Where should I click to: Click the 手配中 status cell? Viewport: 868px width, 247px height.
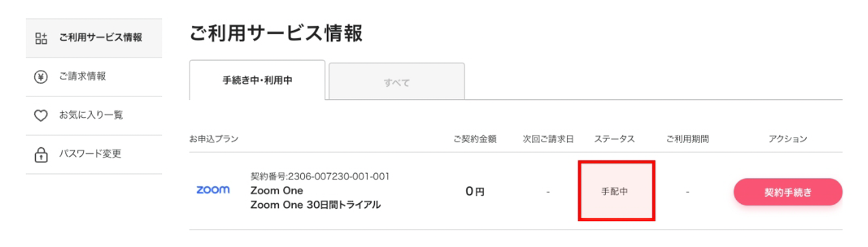click(616, 191)
